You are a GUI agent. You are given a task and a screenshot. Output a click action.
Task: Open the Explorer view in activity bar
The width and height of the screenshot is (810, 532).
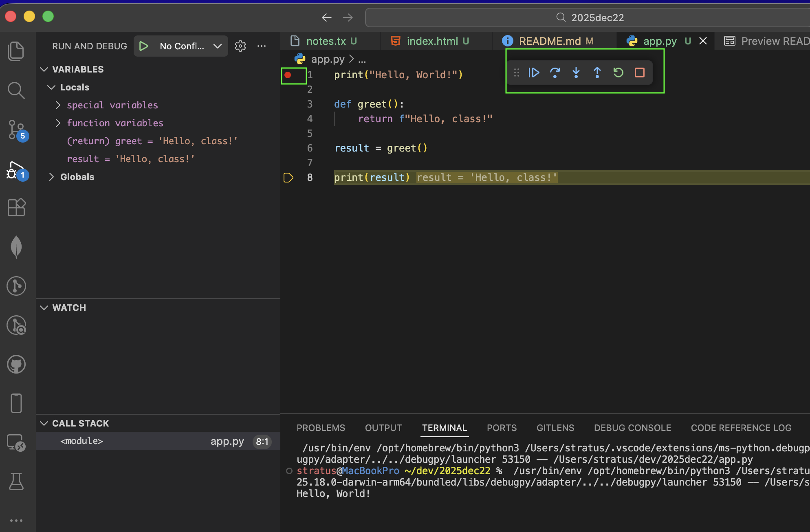(16, 51)
